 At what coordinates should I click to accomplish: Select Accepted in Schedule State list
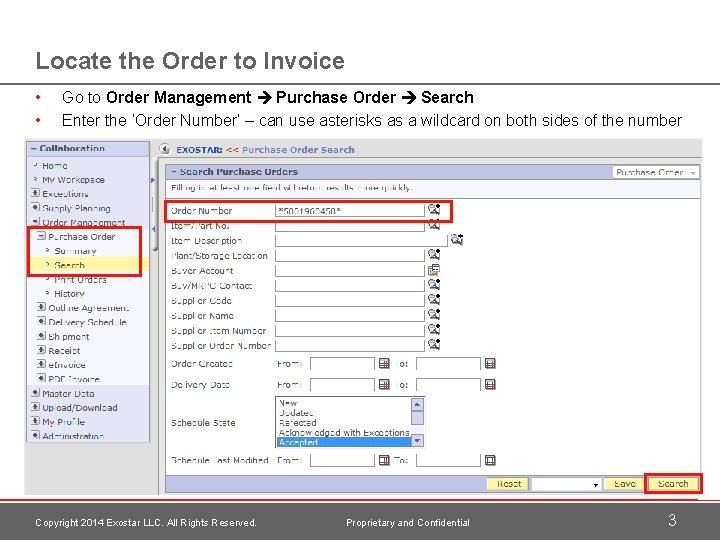pyautogui.click(x=344, y=443)
